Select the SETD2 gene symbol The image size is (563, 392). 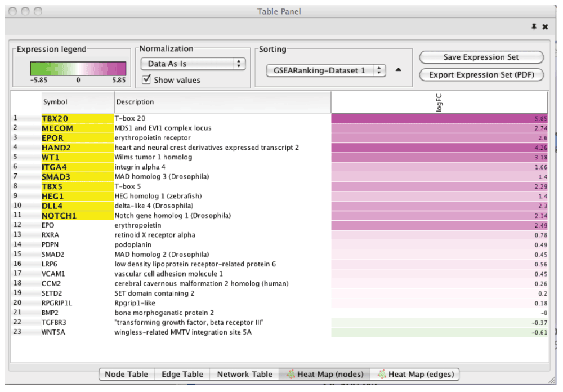click(52, 293)
